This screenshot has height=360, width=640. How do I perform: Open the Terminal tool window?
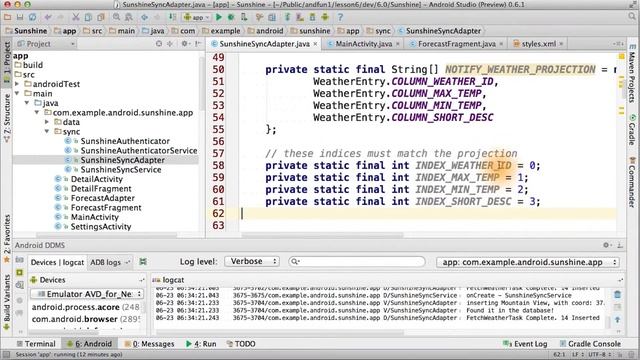(36, 344)
